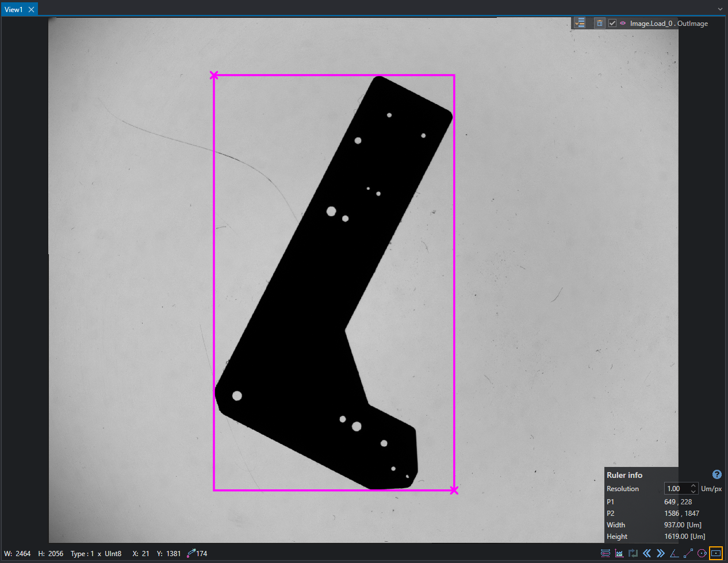Click the Resolution value input field
Viewport: 728px width, 563px height.
pyautogui.click(x=677, y=488)
